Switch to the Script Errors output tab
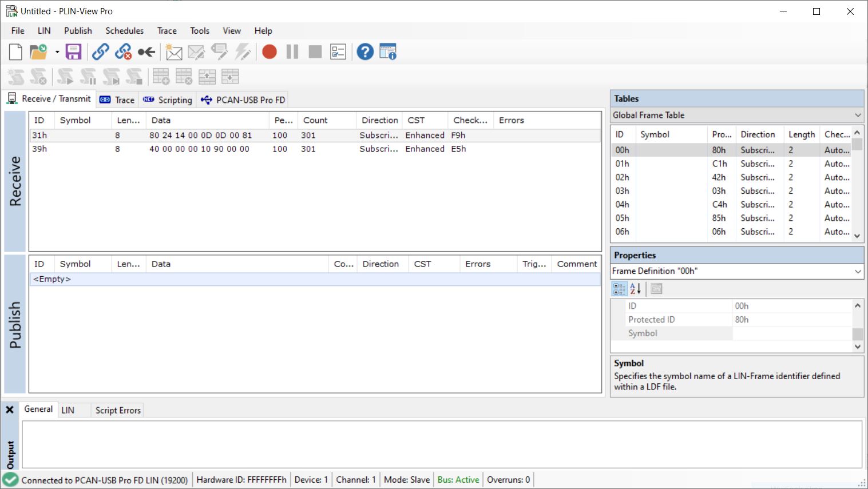 [118, 410]
